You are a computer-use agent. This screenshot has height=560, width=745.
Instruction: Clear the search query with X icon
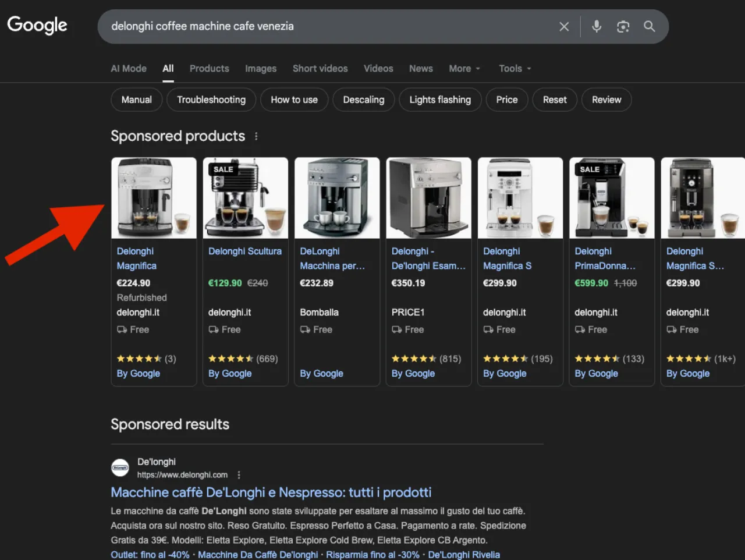pos(564,26)
